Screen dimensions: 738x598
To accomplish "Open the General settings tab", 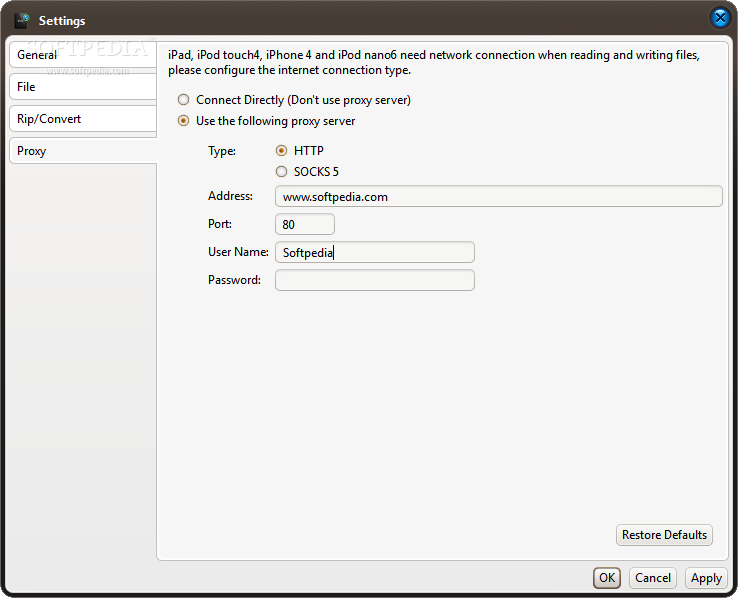I will click(x=83, y=55).
